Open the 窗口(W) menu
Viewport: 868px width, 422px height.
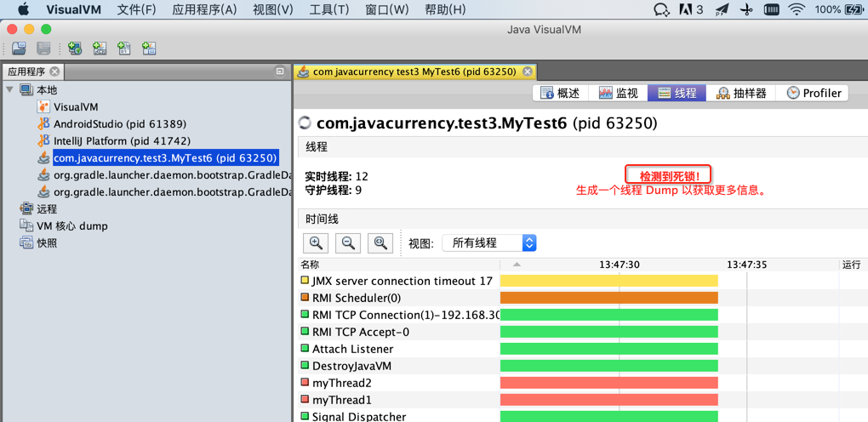[387, 9]
